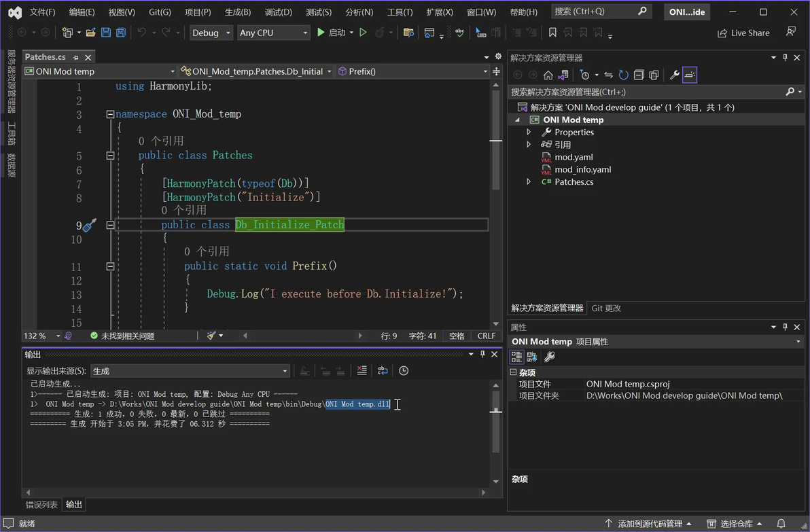
Task: Open the Debug configuration dropdown
Action: pyautogui.click(x=211, y=33)
